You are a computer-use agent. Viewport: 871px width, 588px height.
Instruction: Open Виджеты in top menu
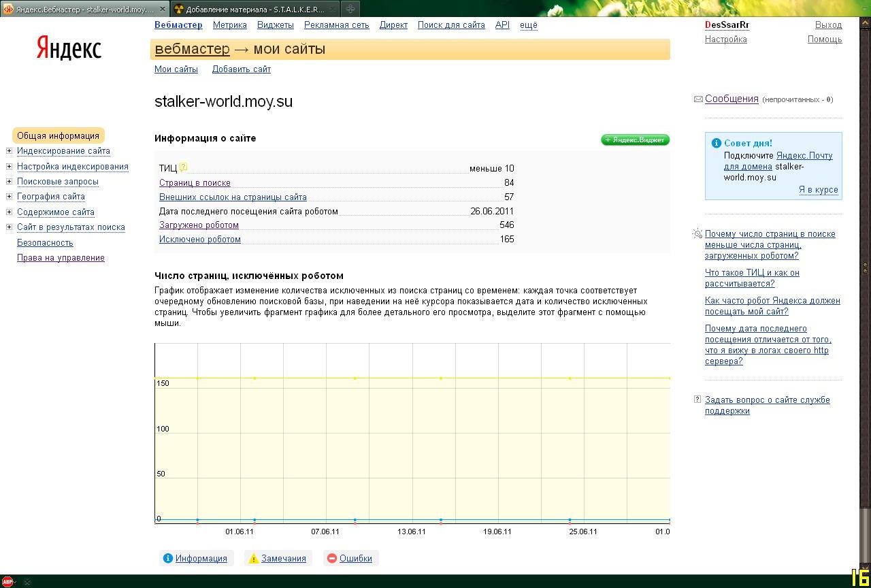point(276,25)
